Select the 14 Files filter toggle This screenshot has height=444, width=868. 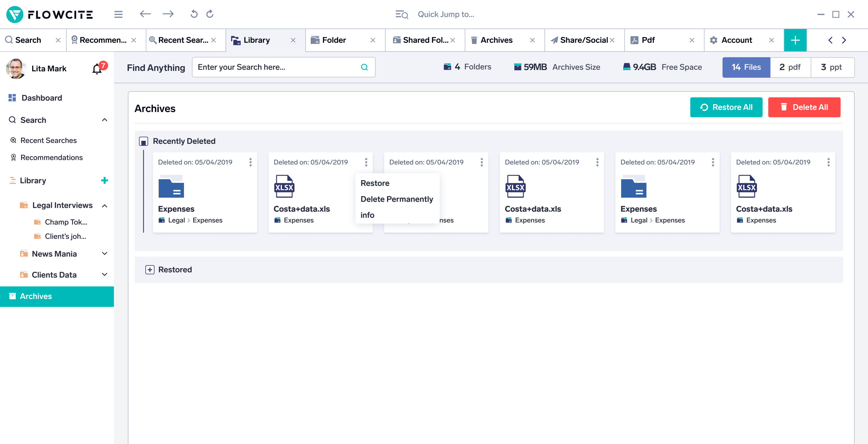point(746,67)
